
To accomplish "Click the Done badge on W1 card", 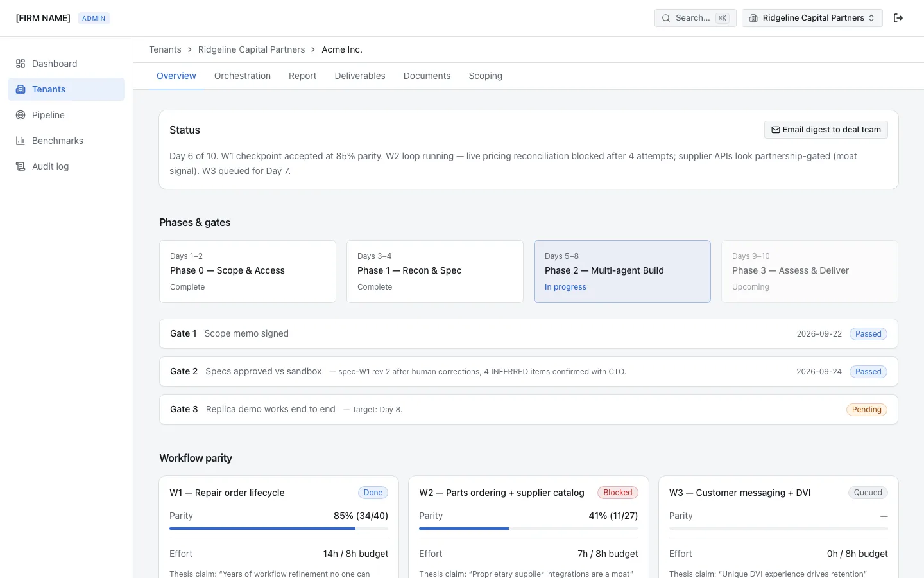I will 373,493.
